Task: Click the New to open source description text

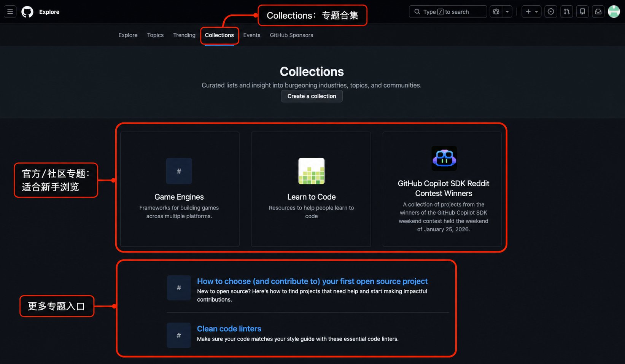Action: 312,296
